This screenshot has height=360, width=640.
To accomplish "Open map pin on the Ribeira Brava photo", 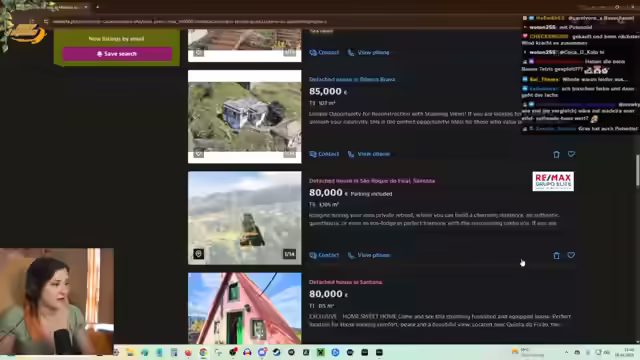I will 198,153.
